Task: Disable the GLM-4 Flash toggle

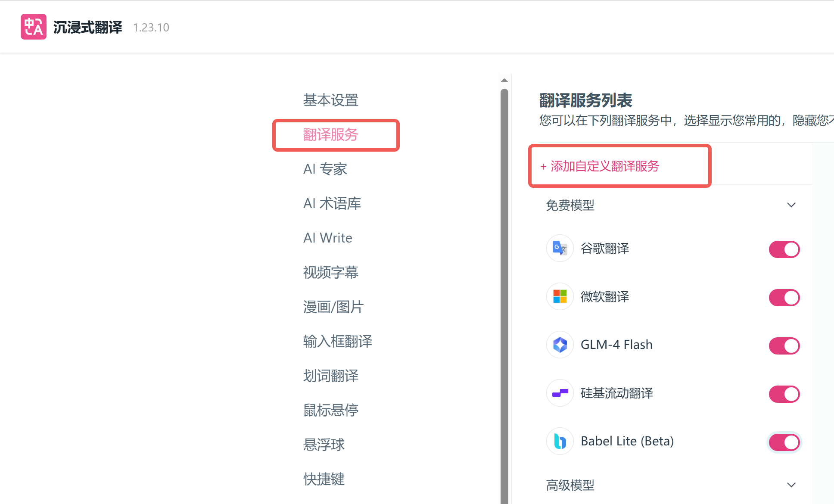Action: [784, 345]
